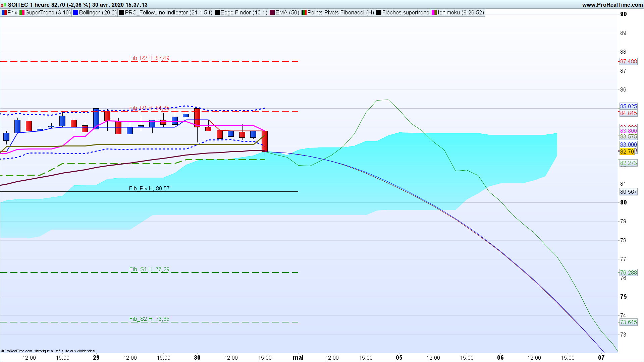Click the candlestick chart icon beside SOITEC

click(3, 5)
